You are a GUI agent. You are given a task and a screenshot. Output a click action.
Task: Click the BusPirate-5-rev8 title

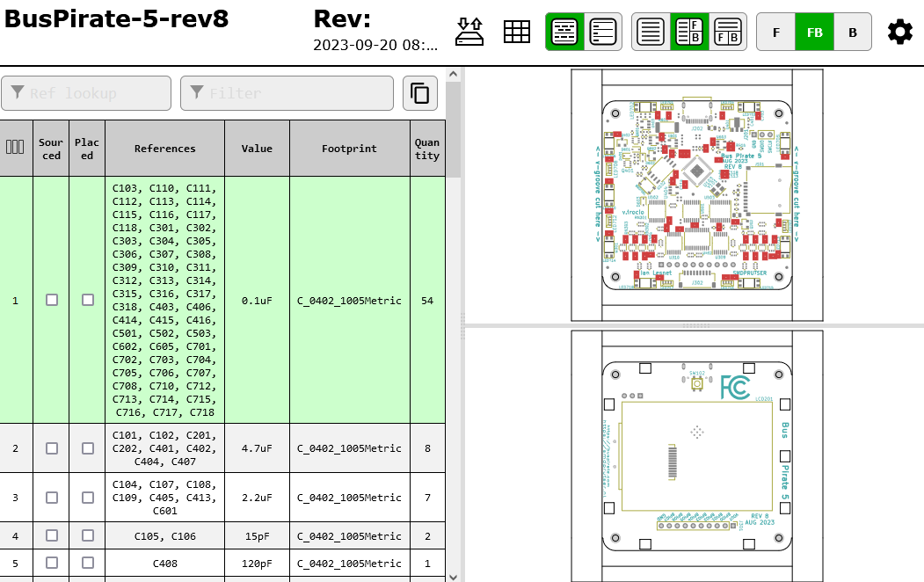[x=117, y=18]
